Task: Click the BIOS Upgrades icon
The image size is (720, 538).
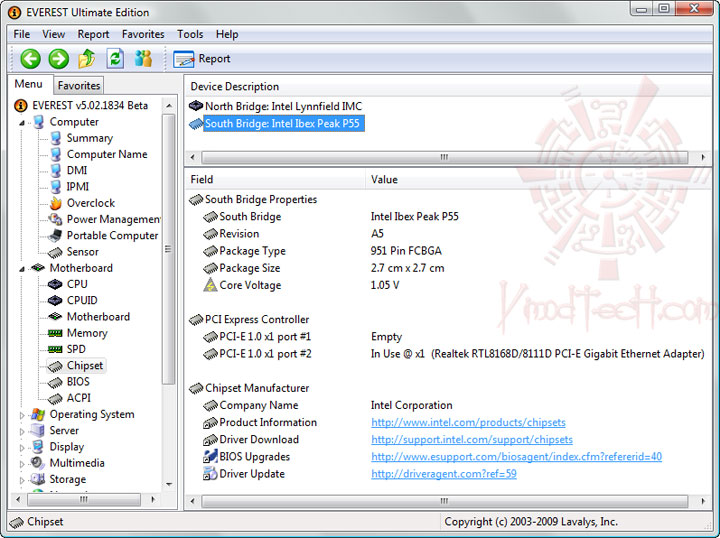Action: tap(210, 457)
